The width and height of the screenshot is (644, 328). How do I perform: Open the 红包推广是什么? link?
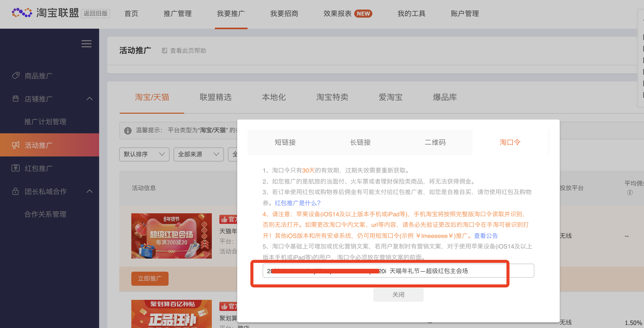298,203
